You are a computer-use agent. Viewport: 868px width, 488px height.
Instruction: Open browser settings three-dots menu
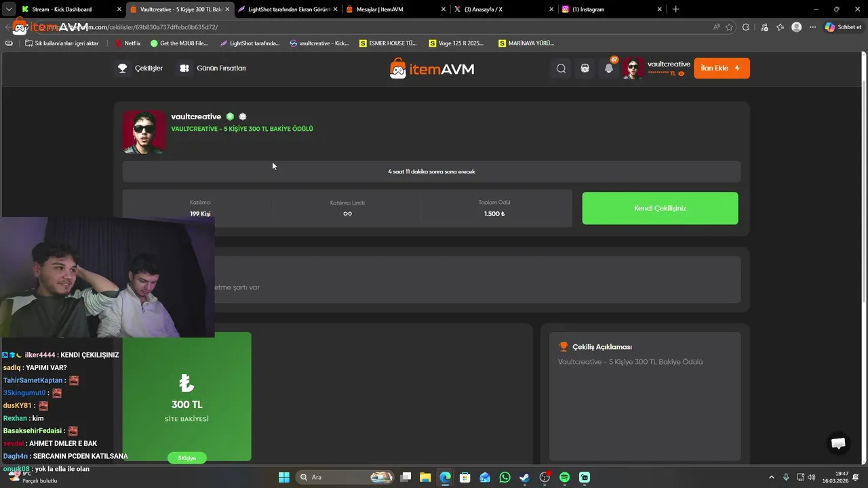pos(812,27)
